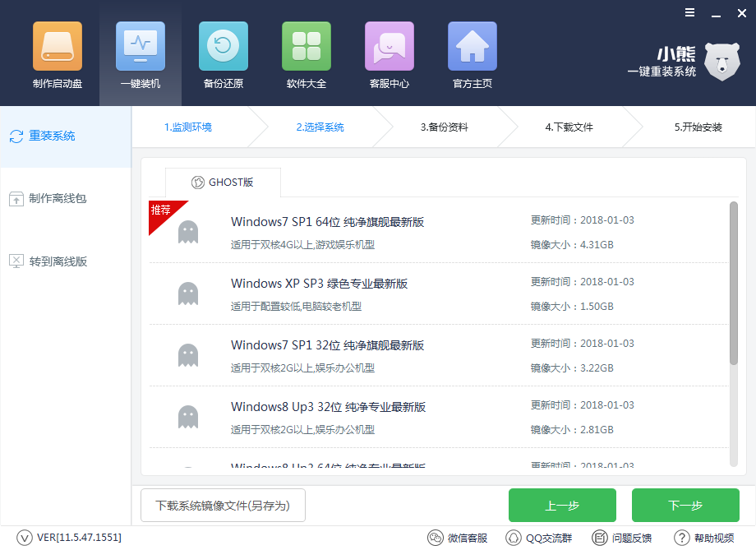Select Windows XP SP3 绿色专业最新版
The height and width of the screenshot is (550, 756).
tap(319, 284)
